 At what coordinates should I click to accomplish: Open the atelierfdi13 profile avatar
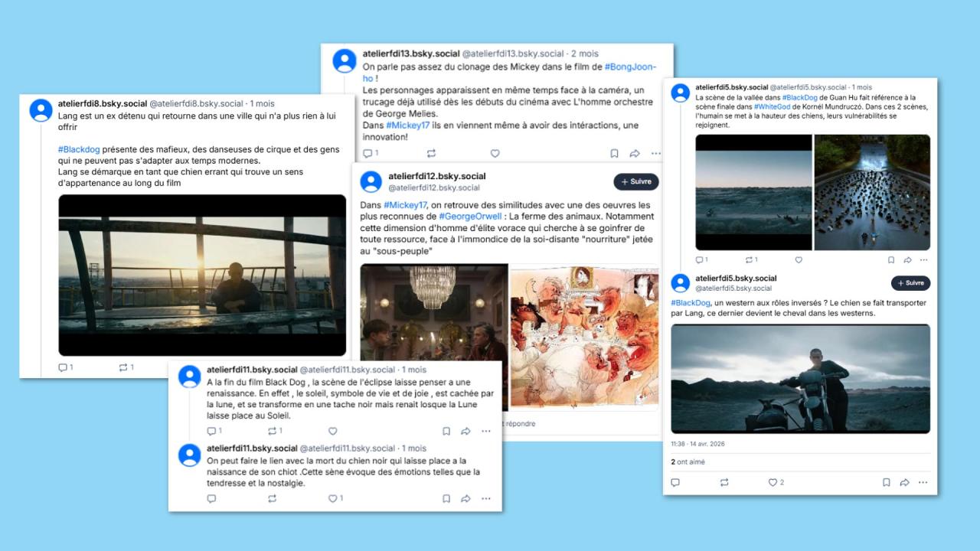point(345,60)
